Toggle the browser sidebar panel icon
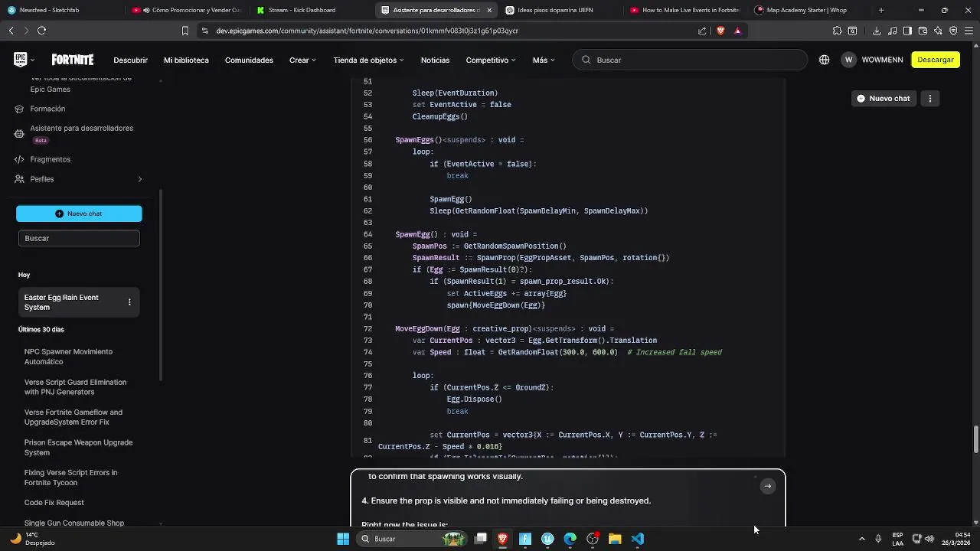The image size is (980, 551). [x=907, y=31]
